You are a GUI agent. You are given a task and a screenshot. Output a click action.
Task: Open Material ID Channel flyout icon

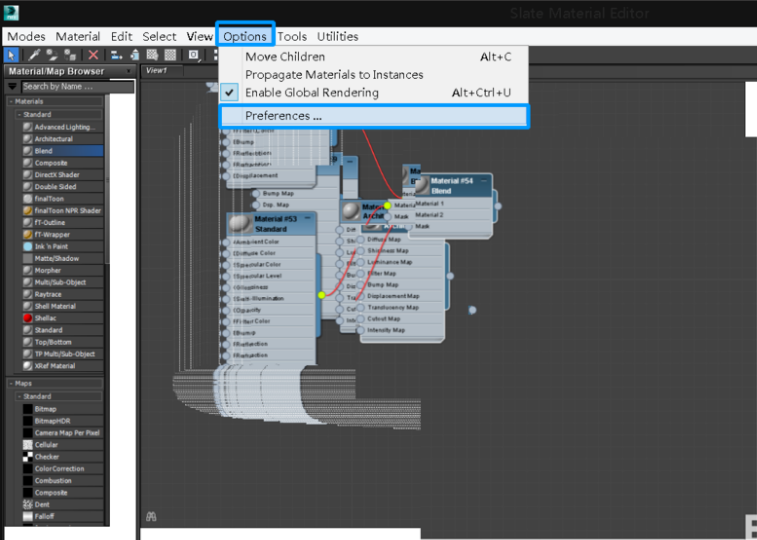tap(194, 55)
